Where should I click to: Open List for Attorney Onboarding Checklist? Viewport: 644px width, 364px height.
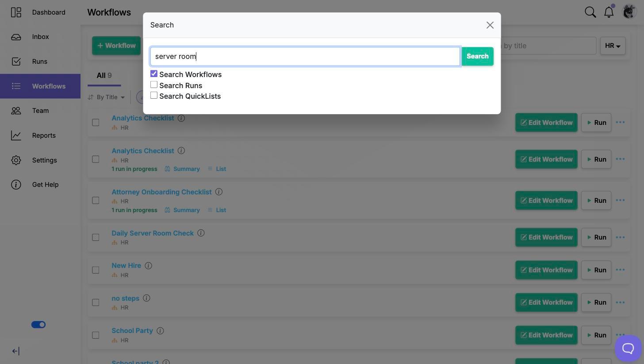[217, 210]
